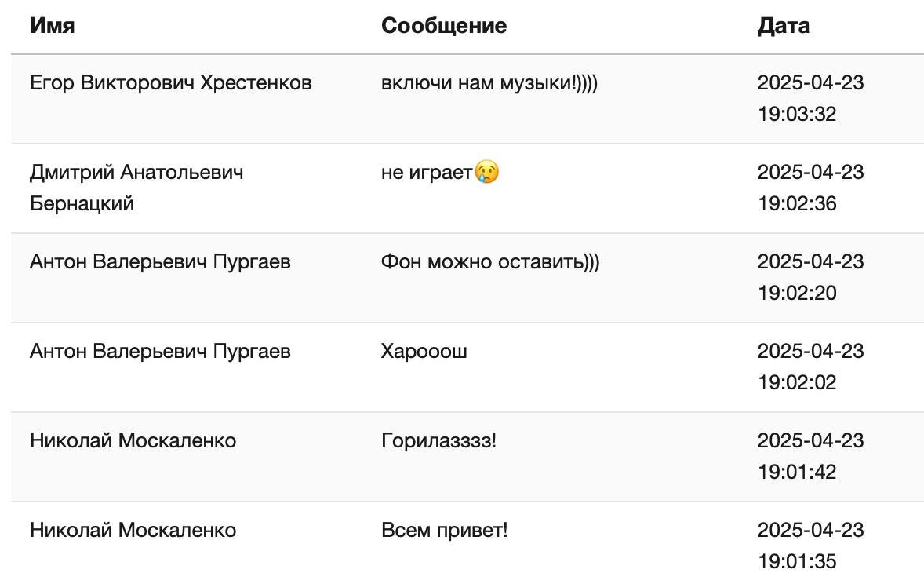Click the message Всем привет!
Image resolution: width=924 pixels, height=584 pixels.
click(444, 530)
